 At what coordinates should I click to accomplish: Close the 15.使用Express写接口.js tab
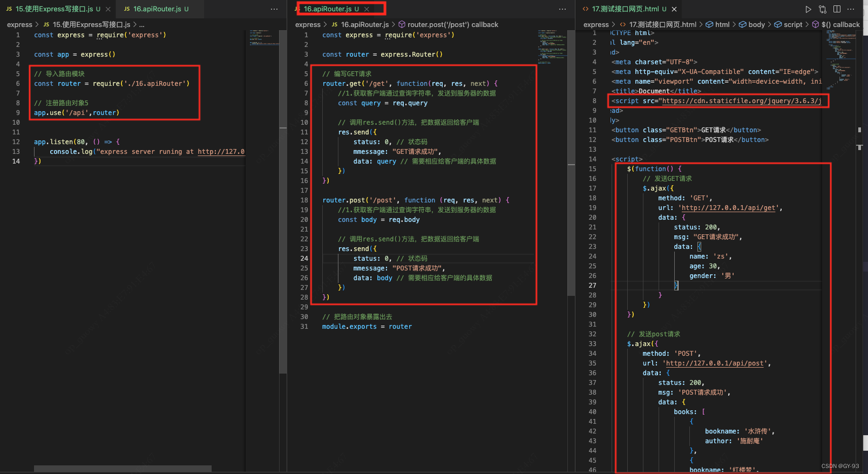[x=108, y=9]
